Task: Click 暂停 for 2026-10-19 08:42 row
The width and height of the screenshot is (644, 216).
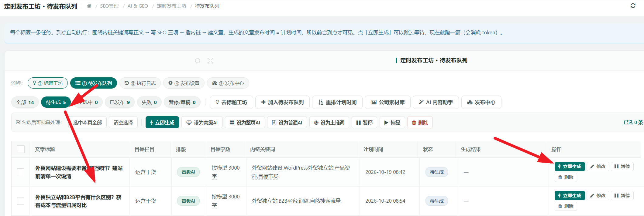Action: click(x=622, y=167)
